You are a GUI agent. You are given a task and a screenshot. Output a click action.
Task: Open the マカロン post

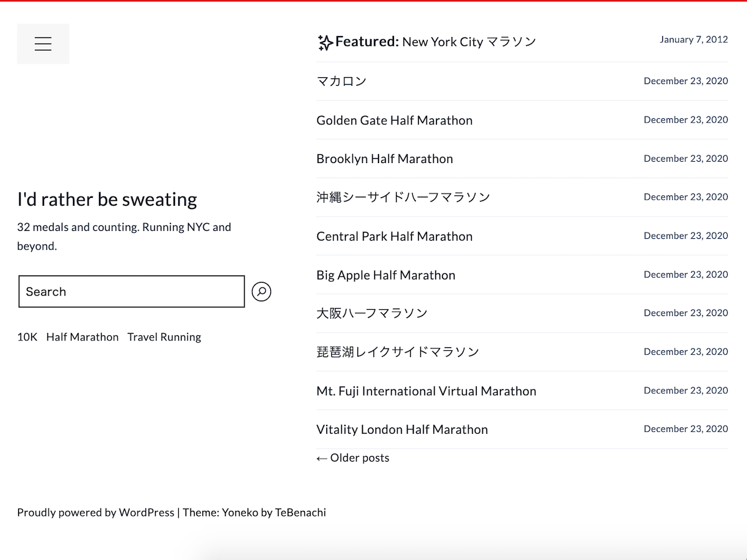tap(342, 81)
